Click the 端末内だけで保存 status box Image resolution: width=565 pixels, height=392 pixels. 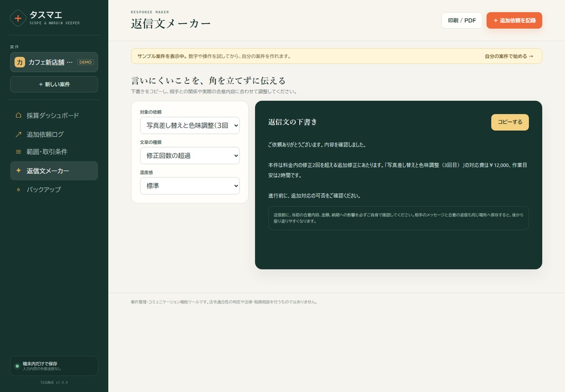(x=54, y=366)
